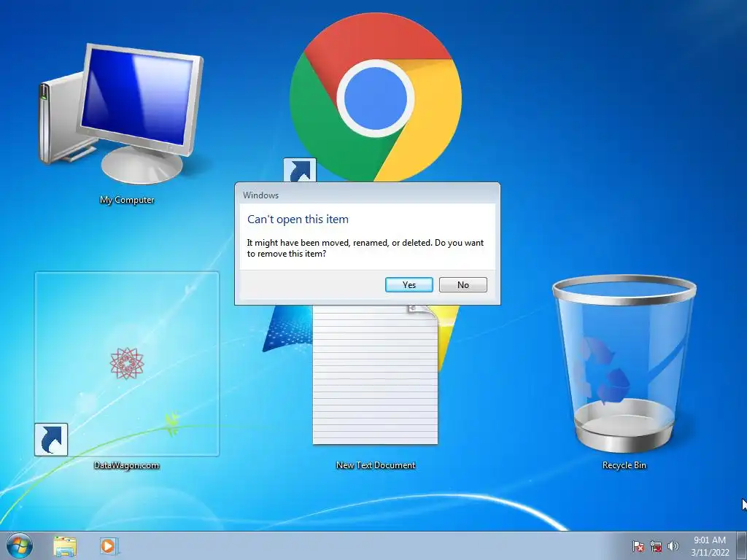Screen dimensions: 747x560
Task: Open the clock showing 9:01 AM
Action: coord(710,546)
